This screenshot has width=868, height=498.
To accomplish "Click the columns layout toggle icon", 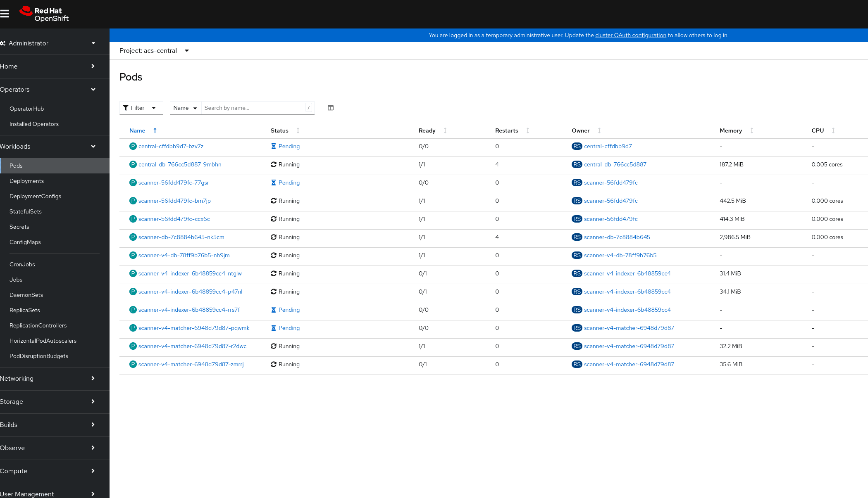I will pos(331,107).
